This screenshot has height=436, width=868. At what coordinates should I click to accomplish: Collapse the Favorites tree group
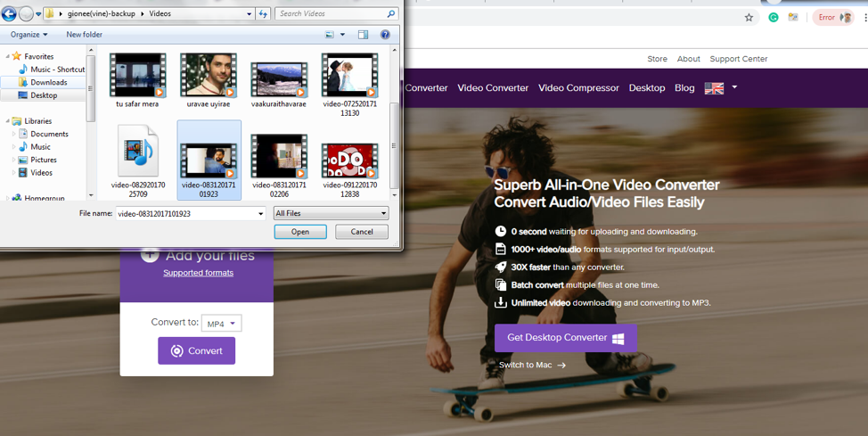(x=8, y=56)
